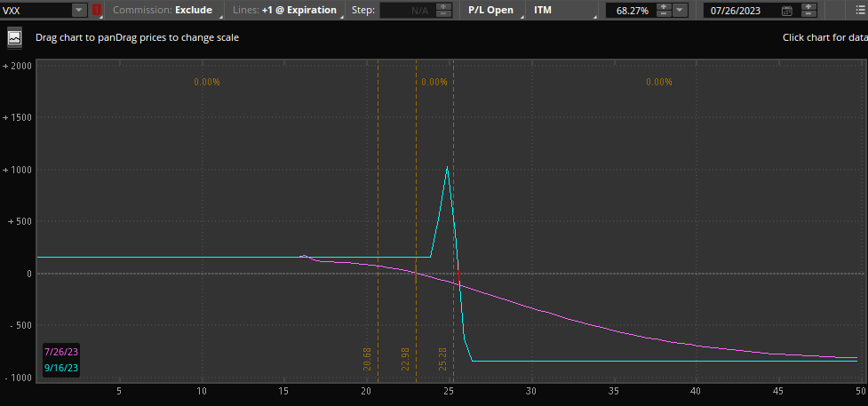The width and height of the screenshot is (868, 406).
Task: Click the 7/26/23 magenta legend entry
Action: [60, 353]
